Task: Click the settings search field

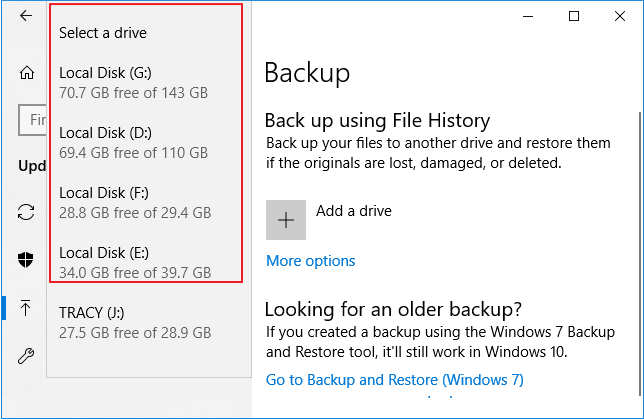Action: pos(34,120)
